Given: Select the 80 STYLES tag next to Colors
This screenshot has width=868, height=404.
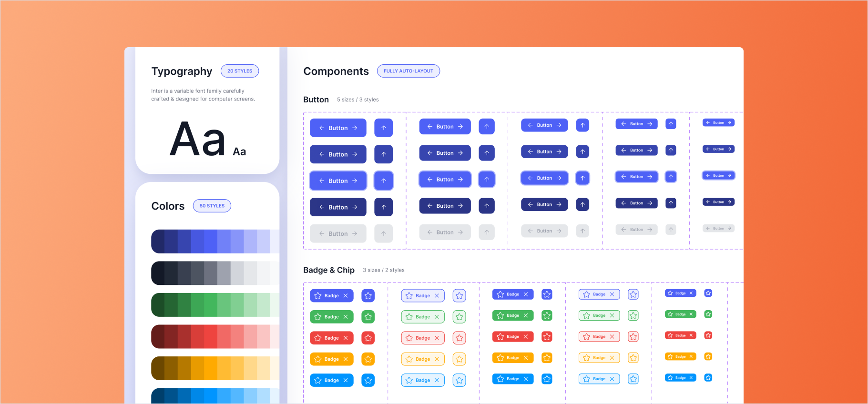Looking at the screenshot, I should (x=212, y=206).
